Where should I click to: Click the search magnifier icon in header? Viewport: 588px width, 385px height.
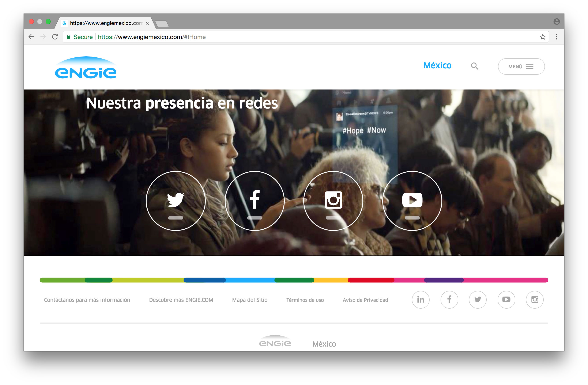[x=474, y=66]
